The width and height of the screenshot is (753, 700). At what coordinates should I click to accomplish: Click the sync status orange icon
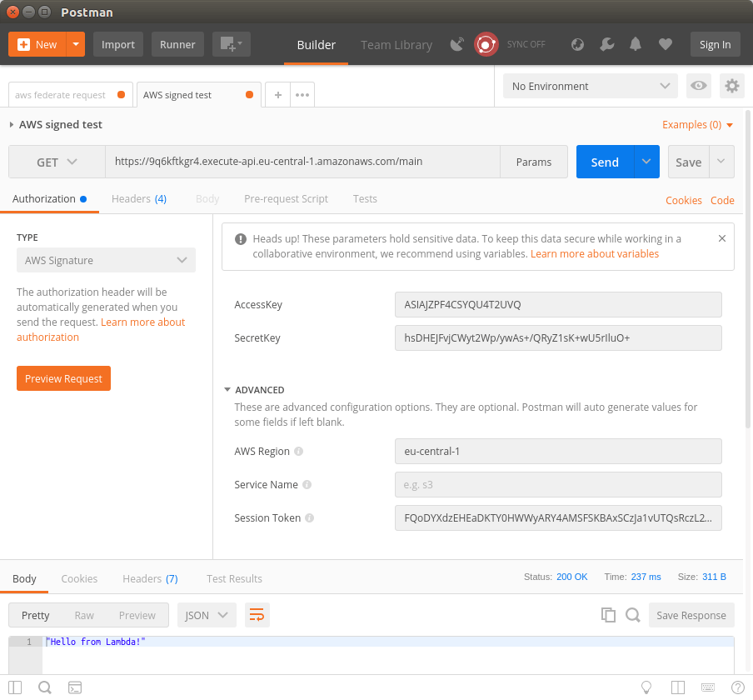point(486,44)
